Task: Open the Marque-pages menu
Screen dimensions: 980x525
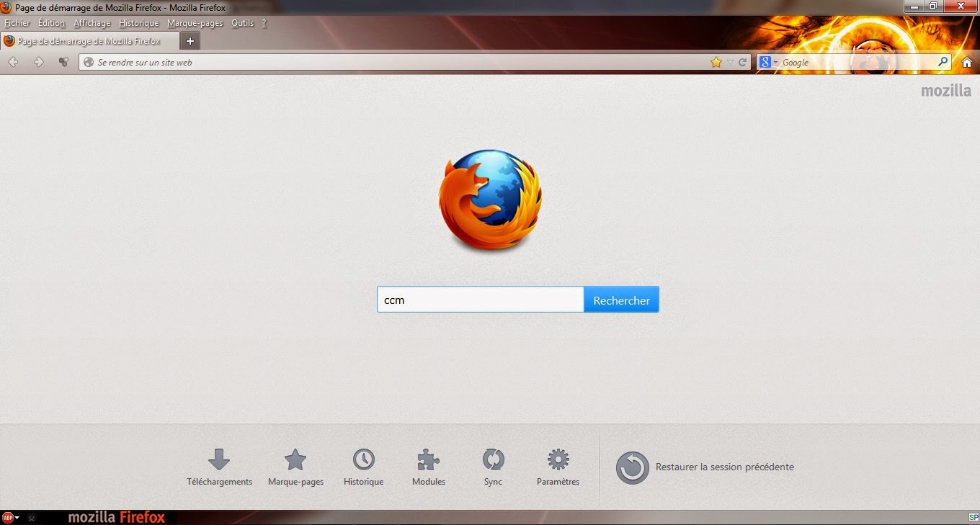Action: coord(195,23)
